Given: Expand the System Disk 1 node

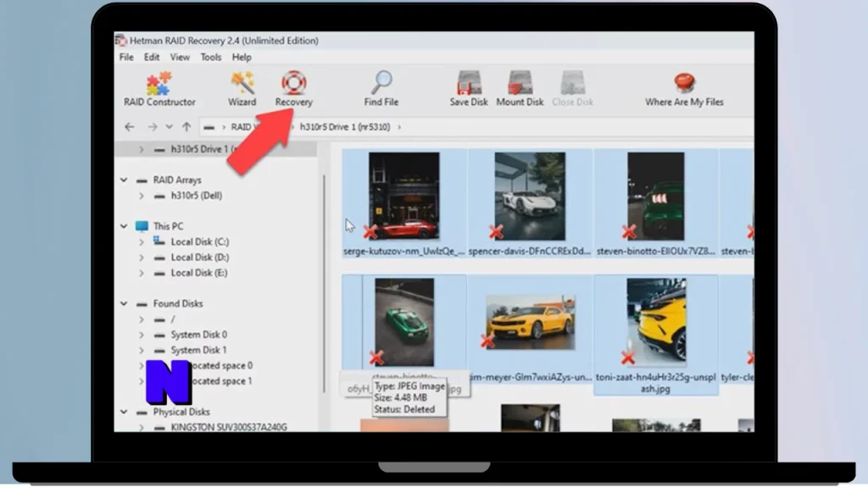Looking at the screenshot, I should (x=142, y=350).
